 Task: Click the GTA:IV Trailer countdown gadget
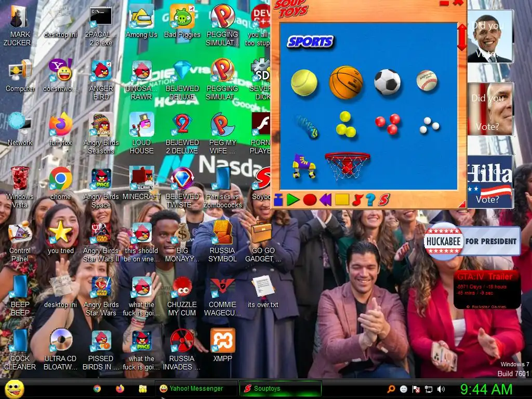tap(487, 289)
